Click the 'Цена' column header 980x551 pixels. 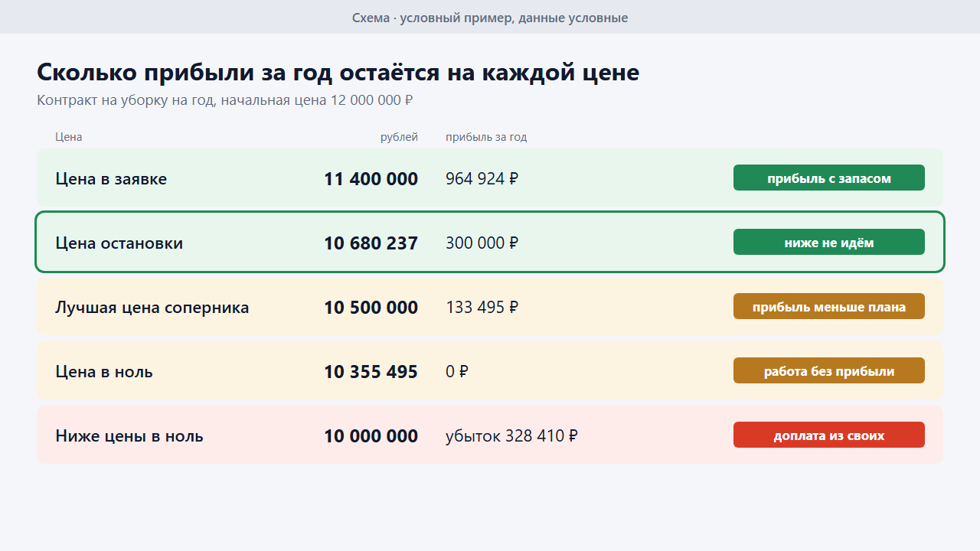pos(69,137)
